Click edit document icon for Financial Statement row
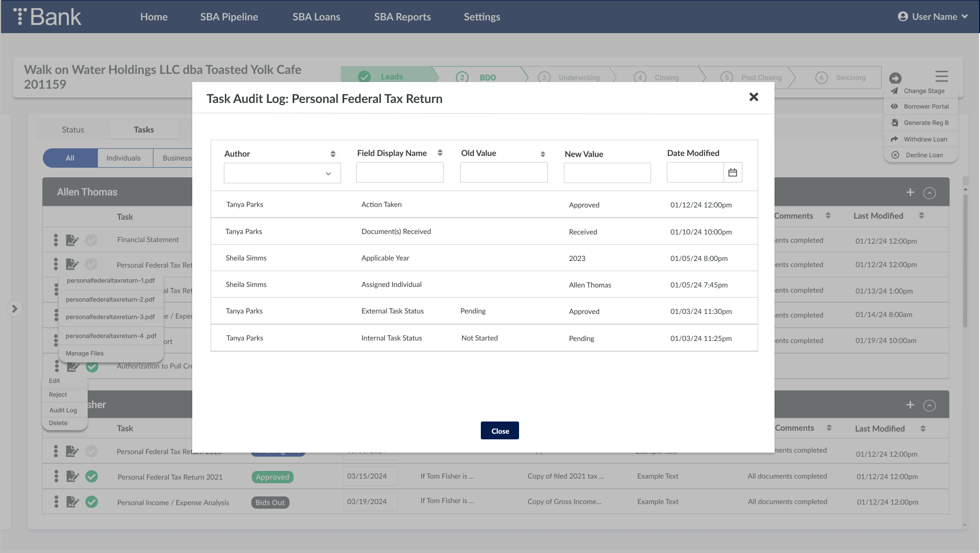This screenshot has width=980, height=553. 72,240
